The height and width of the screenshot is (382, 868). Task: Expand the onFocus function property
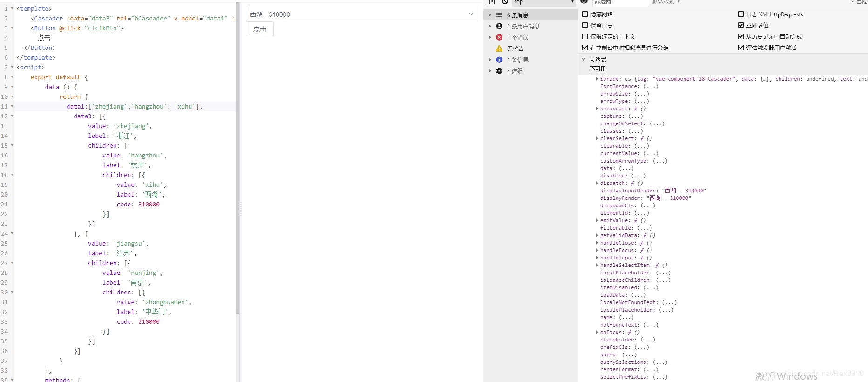[x=597, y=332]
